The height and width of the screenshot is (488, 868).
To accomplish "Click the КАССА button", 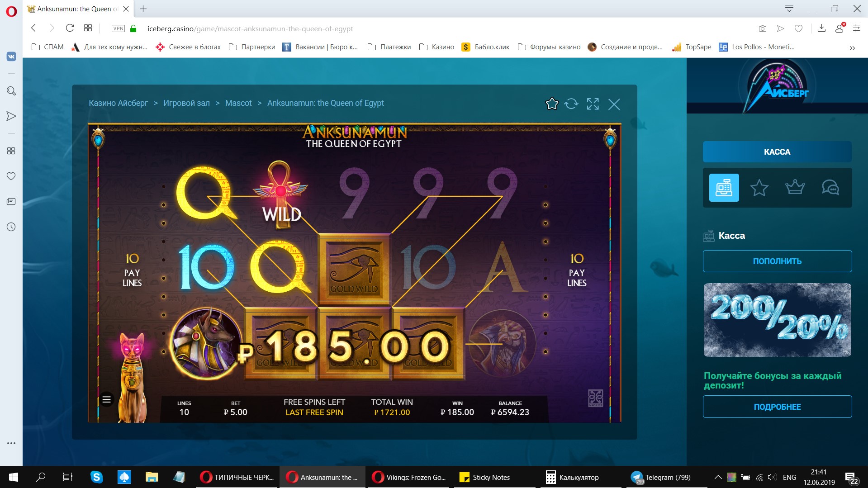I will click(777, 152).
